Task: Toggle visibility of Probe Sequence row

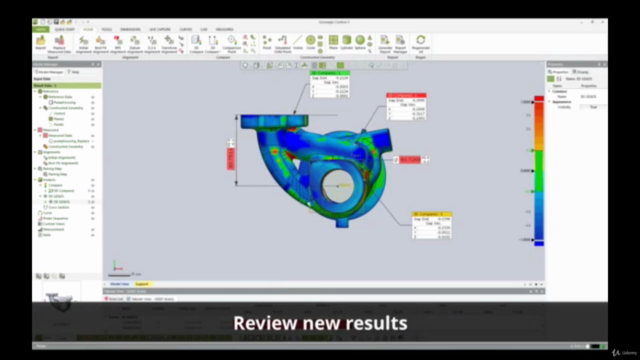Action: pos(93,218)
